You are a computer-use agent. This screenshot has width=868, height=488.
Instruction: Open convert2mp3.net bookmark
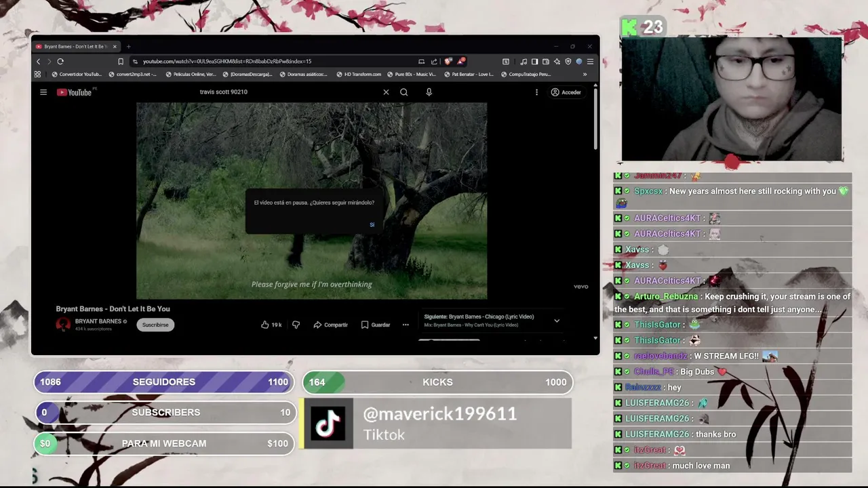tap(133, 74)
